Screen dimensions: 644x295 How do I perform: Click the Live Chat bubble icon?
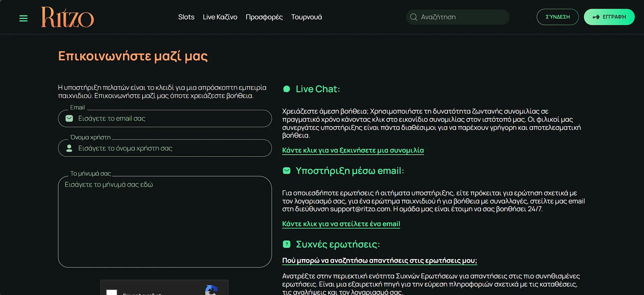[287, 89]
